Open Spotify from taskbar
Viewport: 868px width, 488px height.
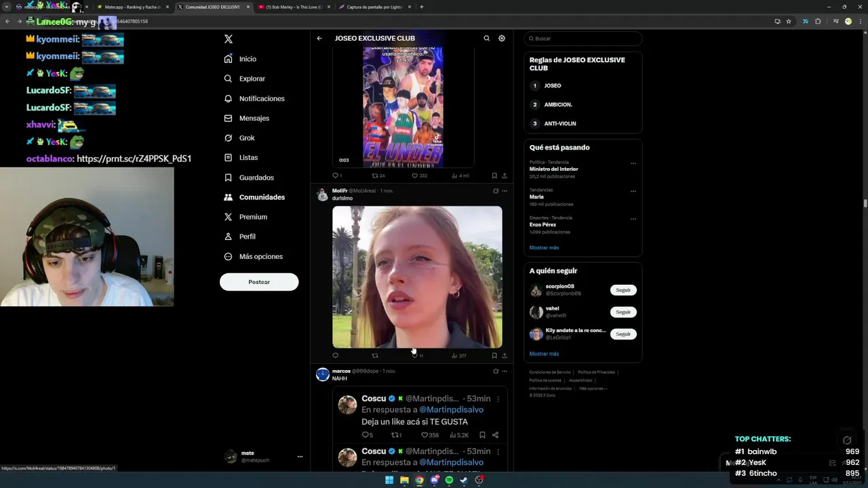point(449,481)
